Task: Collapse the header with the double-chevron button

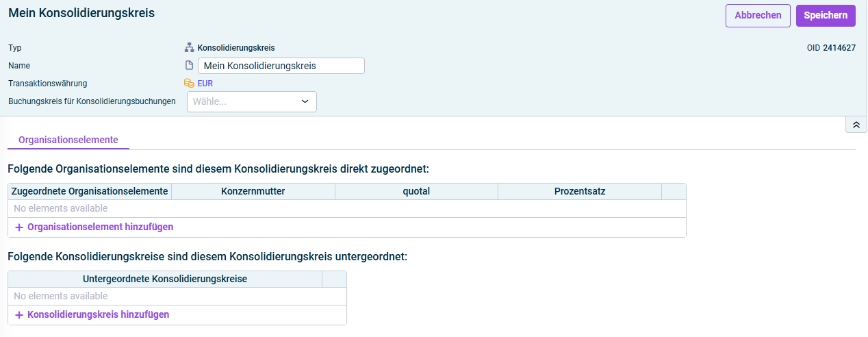Action: [856, 125]
